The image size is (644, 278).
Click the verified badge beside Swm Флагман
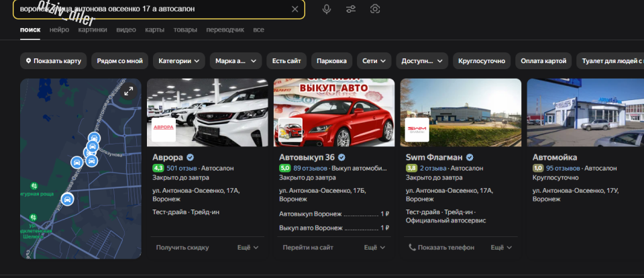[x=470, y=157]
